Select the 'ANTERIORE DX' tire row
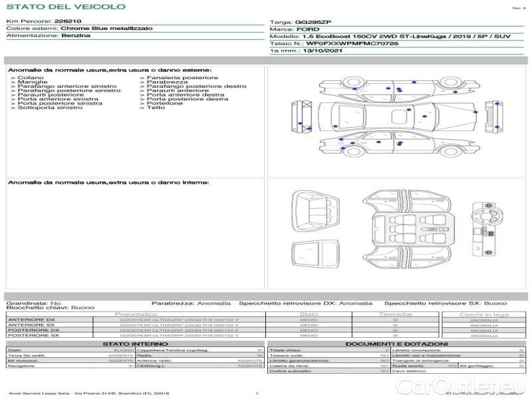Screen dimensions: 532x399 (x=31, y=320)
